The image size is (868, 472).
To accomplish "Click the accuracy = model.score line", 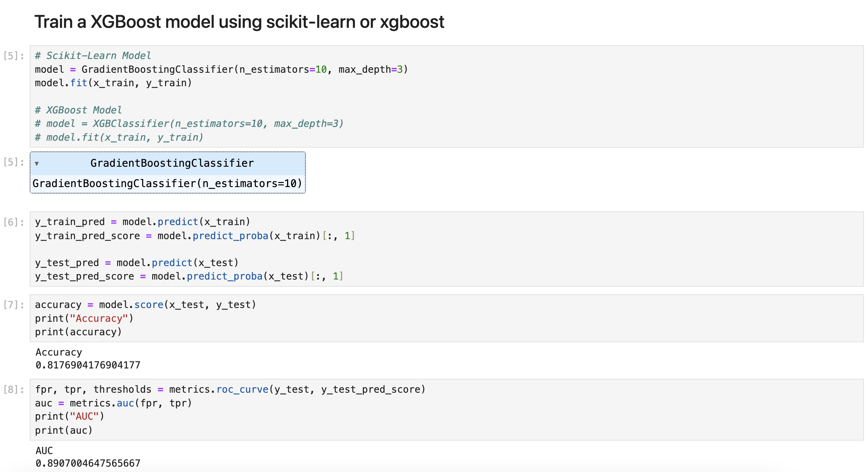I will [x=146, y=305].
